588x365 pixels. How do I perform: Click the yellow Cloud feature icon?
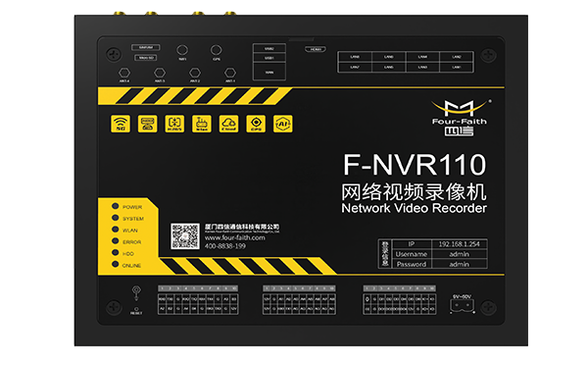(228, 124)
